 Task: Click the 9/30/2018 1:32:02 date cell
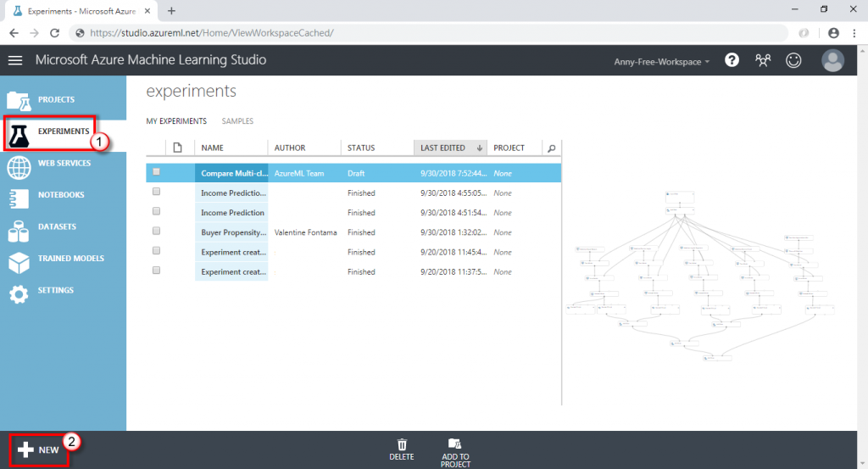click(453, 232)
